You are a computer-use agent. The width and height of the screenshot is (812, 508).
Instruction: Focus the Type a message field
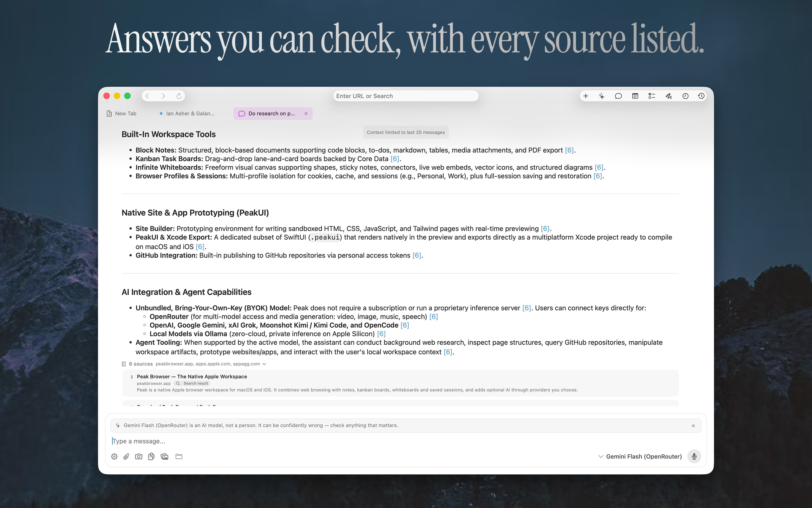click(406, 441)
